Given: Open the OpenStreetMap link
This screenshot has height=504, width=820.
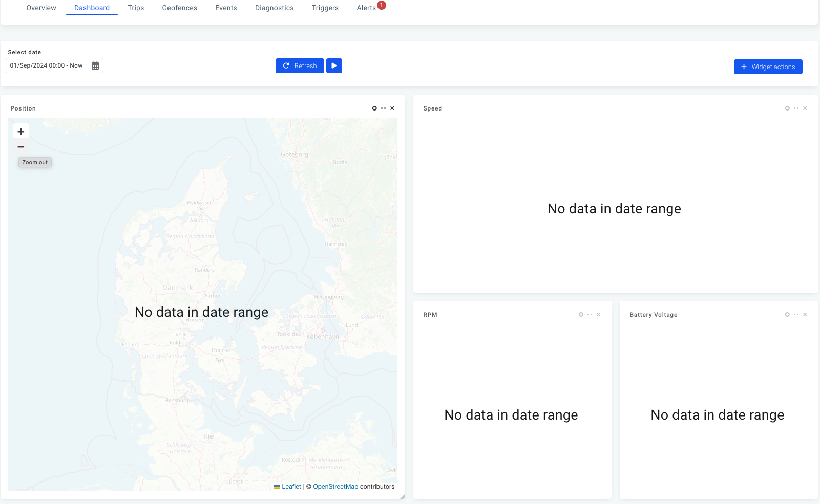Looking at the screenshot, I should click(x=335, y=487).
